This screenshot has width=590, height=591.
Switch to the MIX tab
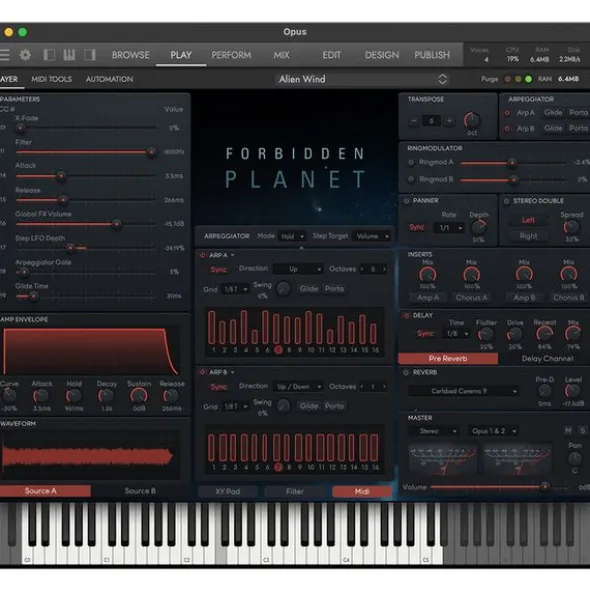[282, 55]
